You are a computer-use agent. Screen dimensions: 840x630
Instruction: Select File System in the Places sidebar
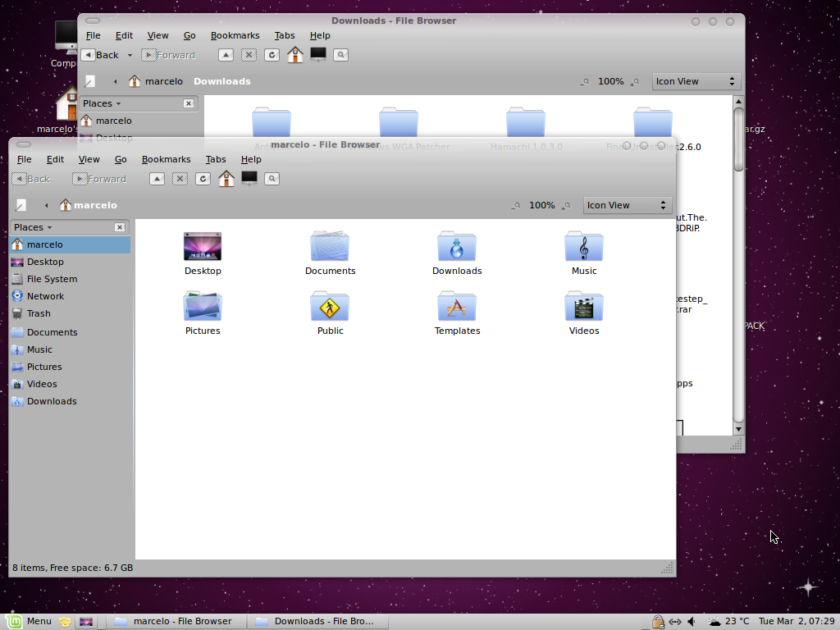click(71, 279)
